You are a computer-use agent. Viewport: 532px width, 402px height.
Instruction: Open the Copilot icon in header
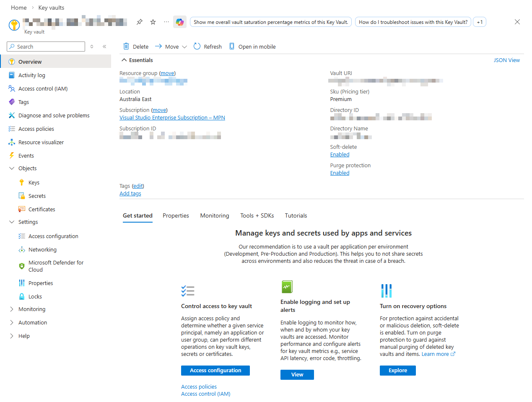[180, 22]
